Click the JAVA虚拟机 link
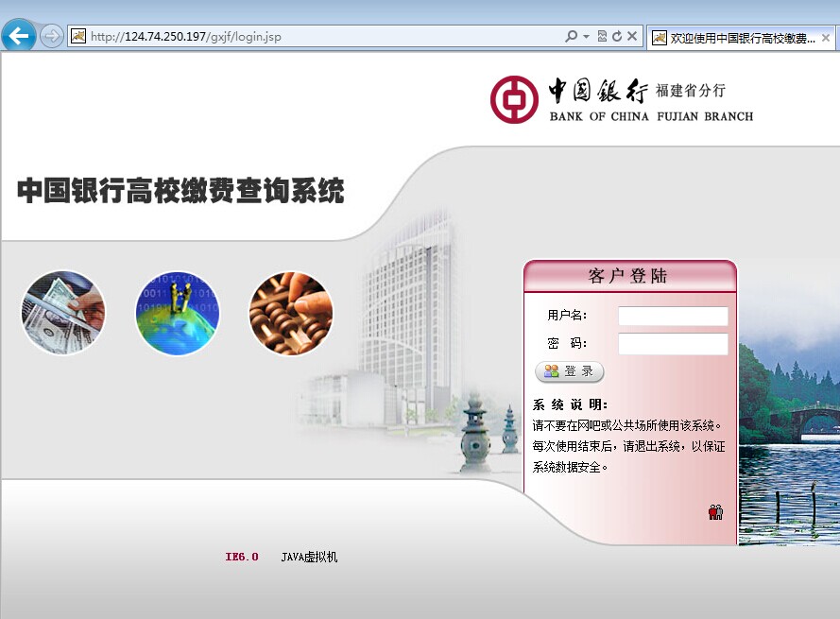The width and height of the screenshot is (840, 619). click(x=309, y=557)
